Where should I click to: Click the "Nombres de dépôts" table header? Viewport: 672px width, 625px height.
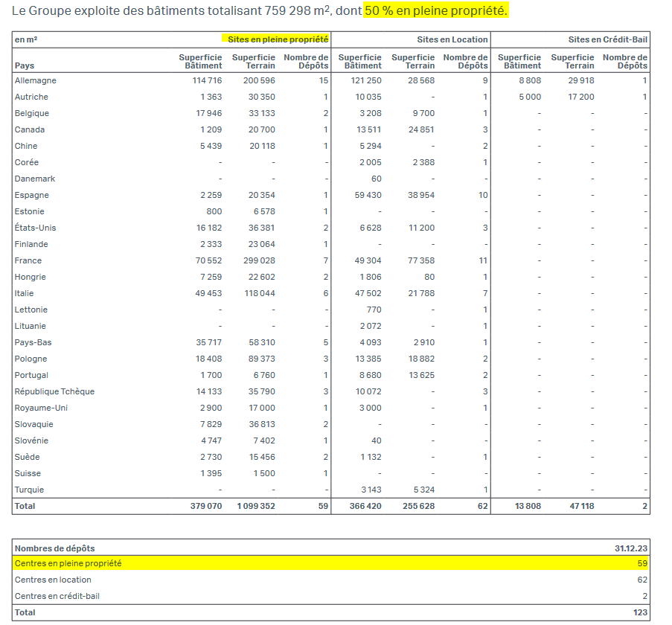click(x=54, y=548)
